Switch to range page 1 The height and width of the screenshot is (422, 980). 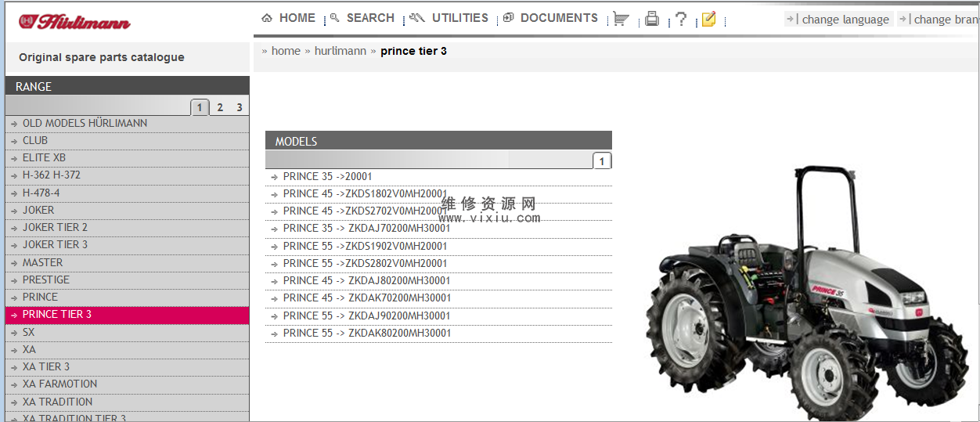click(200, 107)
